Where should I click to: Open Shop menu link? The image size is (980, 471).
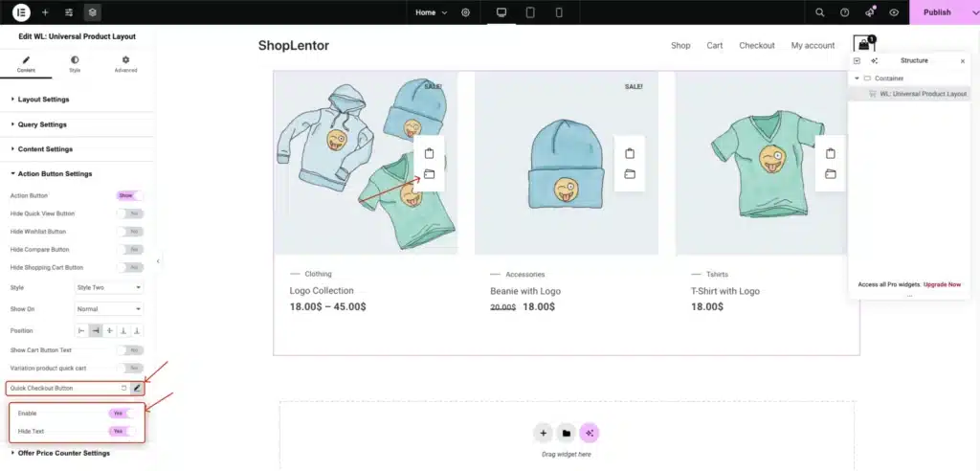click(x=680, y=45)
